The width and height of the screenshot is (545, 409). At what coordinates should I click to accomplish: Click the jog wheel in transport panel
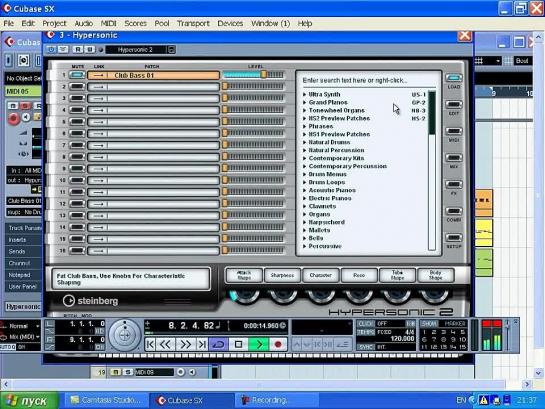click(125, 335)
